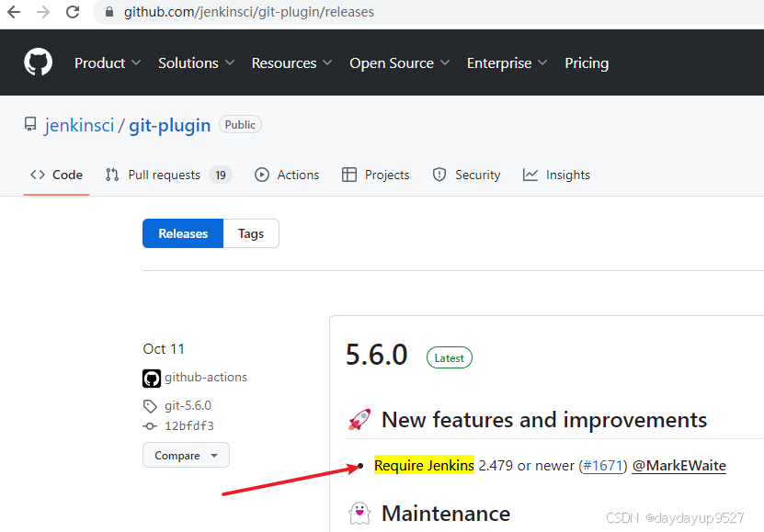Expand the Product menu
The width and height of the screenshot is (764, 532).
[x=108, y=62]
